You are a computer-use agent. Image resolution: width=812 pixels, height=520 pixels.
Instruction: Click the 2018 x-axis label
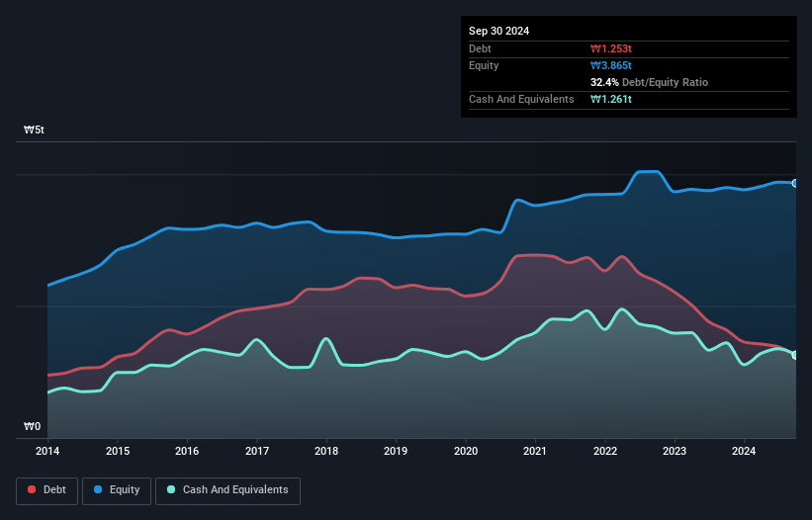click(x=326, y=451)
